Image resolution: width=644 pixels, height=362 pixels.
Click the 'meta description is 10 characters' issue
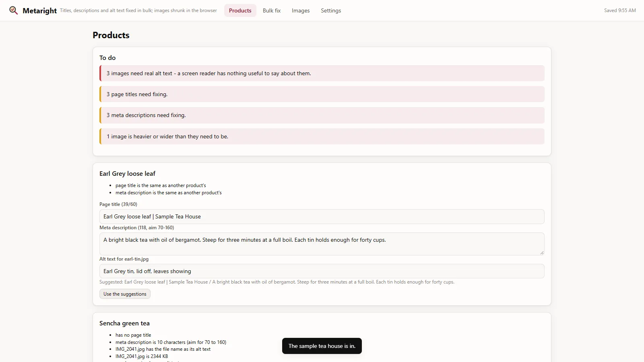171,342
